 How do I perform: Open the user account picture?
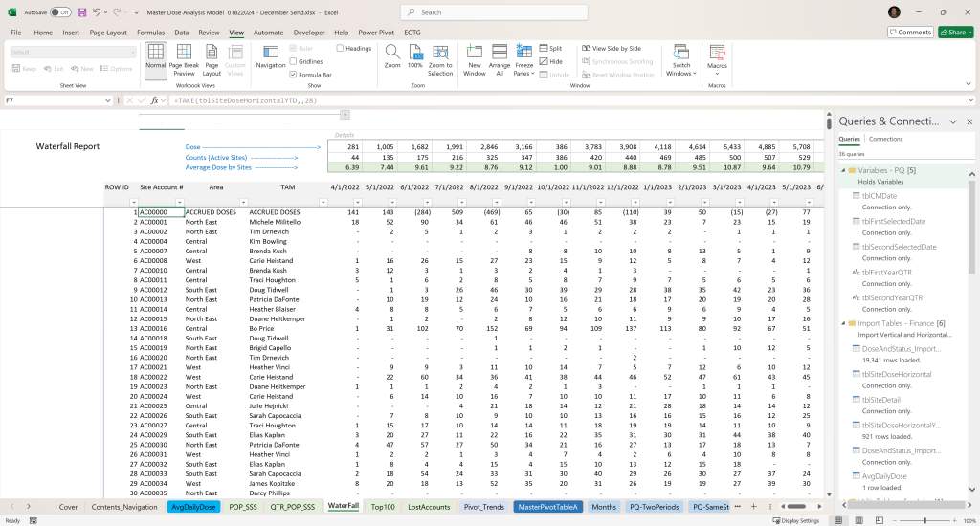click(x=895, y=12)
